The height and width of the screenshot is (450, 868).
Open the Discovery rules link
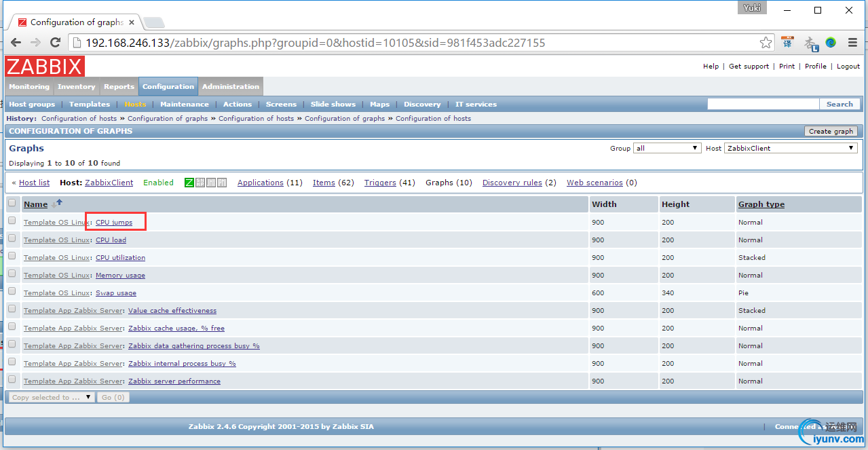click(512, 183)
